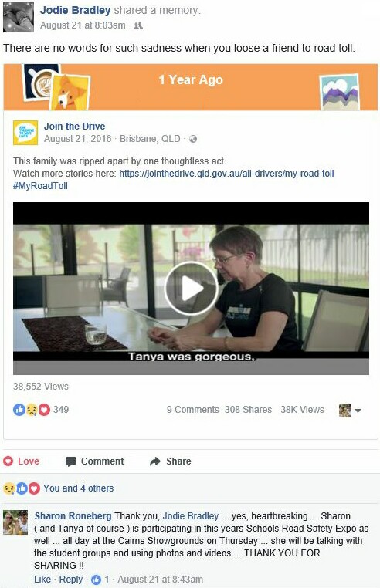The width and height of the screenshot is (380, 588).
Task: Toggle the Love reaction on the post
Action: point(22,461)
